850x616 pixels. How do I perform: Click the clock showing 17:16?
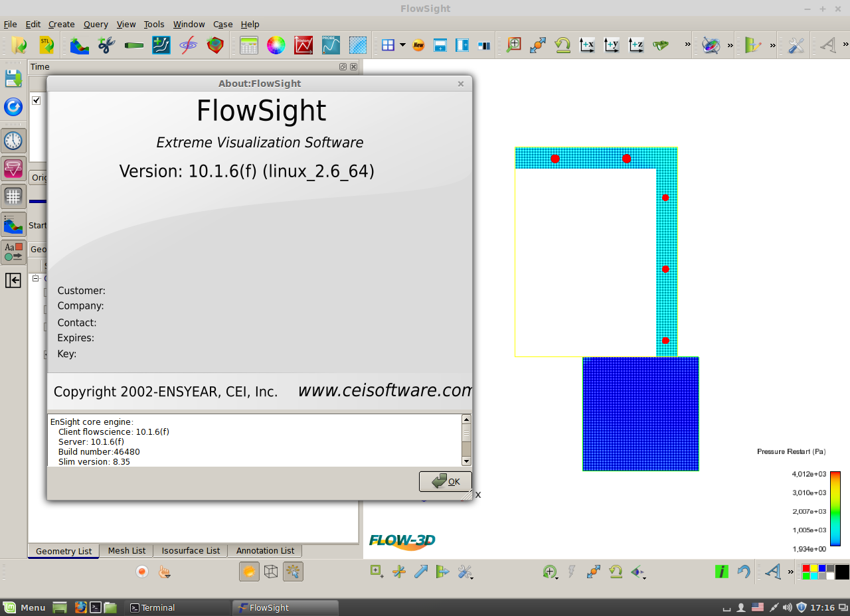823,607
